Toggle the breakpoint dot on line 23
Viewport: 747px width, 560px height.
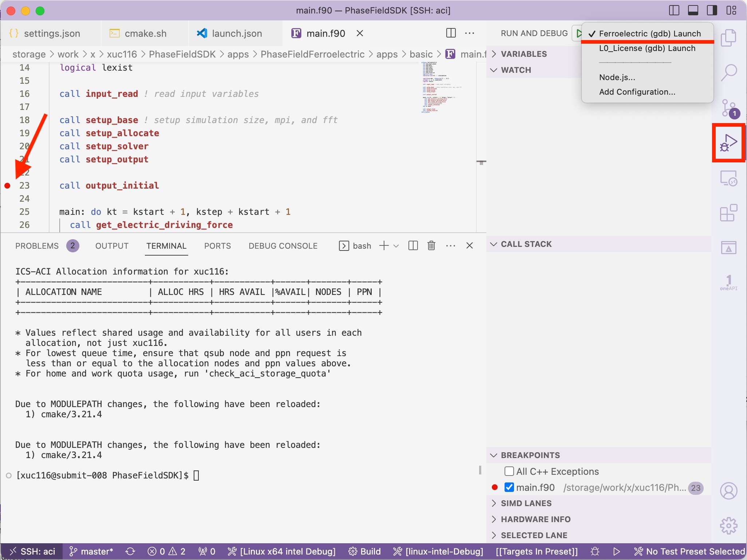(7, 186)
